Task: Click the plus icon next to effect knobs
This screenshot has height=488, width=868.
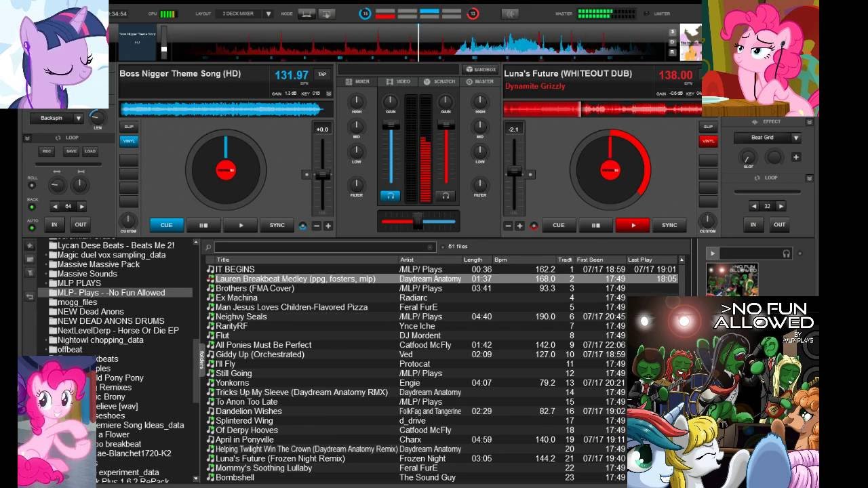Action: coord(796,157)
